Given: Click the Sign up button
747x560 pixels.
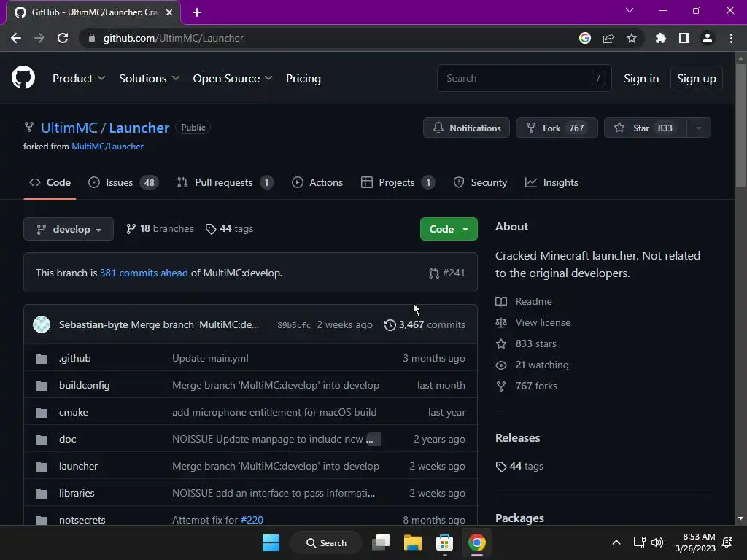Looking at the screenshot, I should click(x=696, y=78).
